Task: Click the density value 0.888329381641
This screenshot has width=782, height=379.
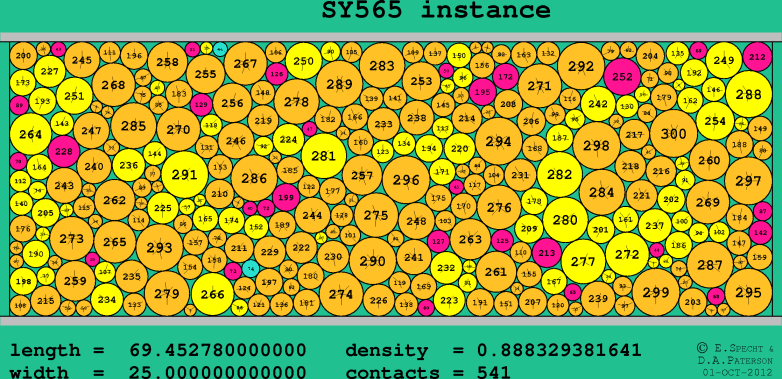Action: pyautogui.click(x=559, y=351)
